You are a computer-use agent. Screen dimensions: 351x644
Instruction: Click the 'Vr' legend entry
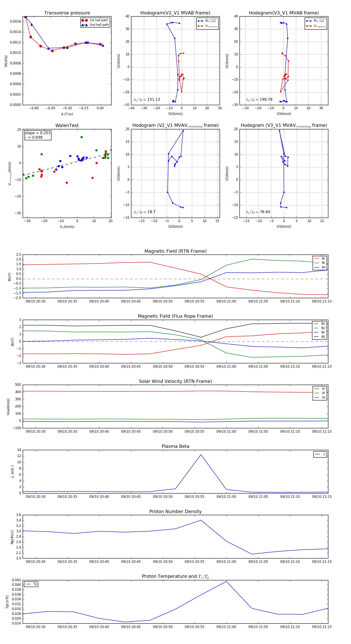coord(320,389)
